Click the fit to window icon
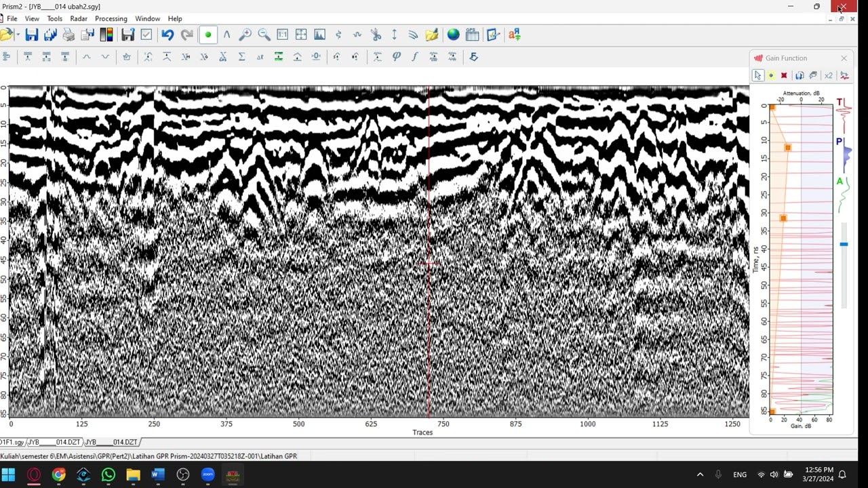This screenshot has height=488, width=868. pos(301,35)
